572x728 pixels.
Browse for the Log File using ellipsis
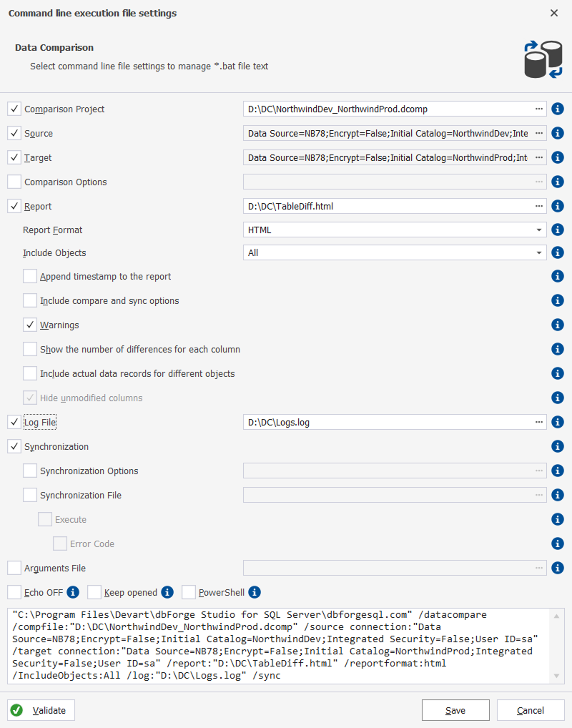coord(540,422)
